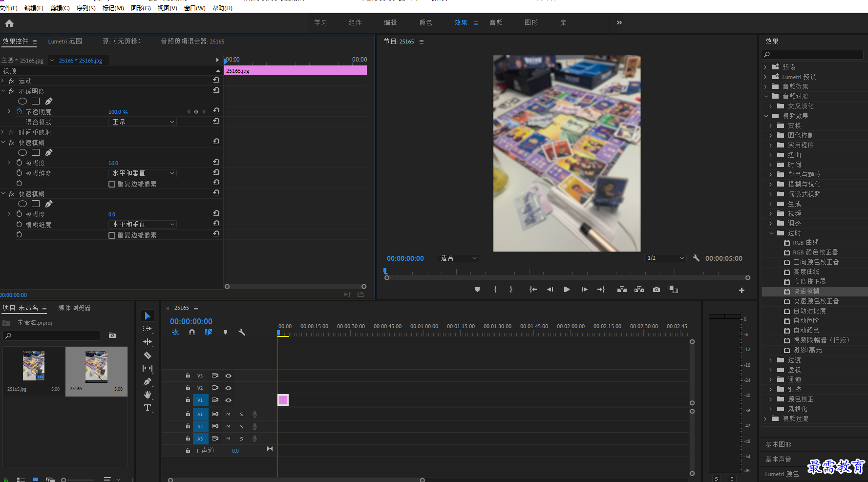Collapse the 过时 effects folder

pyautogui.click(x=771, y=233)
